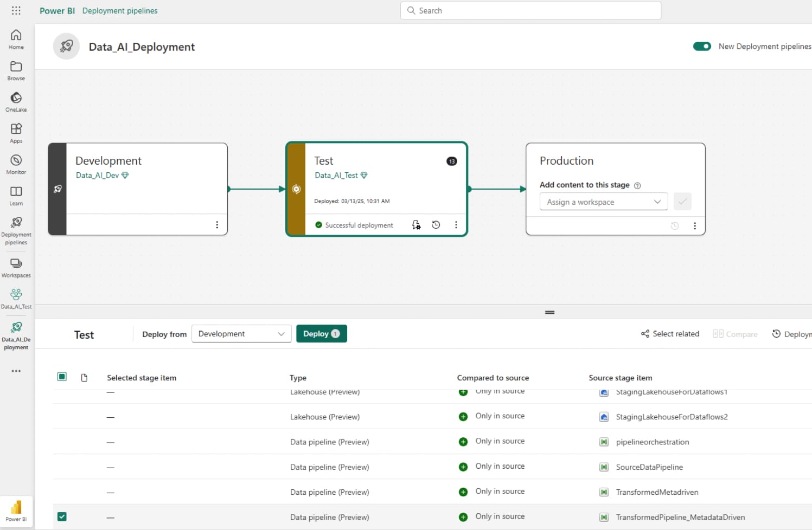Screen dimensions: 812x530
Task: Click the Data_AI_Deployment rocket icon
Action: [x=67, y=47]
